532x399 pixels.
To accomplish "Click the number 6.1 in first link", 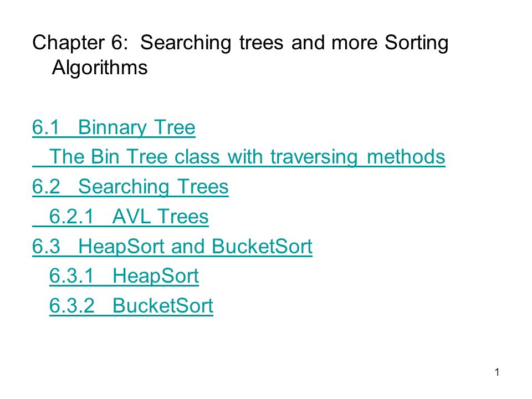I will coord(46,128).
